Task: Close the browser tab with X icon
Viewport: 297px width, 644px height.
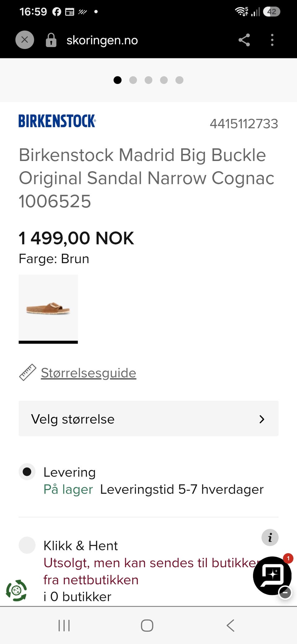Action: coord(25,40)
